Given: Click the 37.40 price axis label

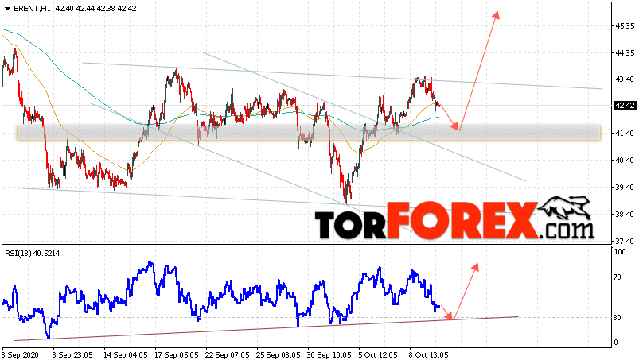Looking at the screenshot, I should 625,241.
